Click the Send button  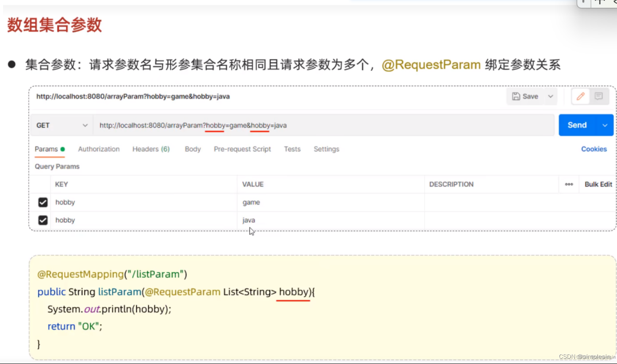[x=577, y=125]
